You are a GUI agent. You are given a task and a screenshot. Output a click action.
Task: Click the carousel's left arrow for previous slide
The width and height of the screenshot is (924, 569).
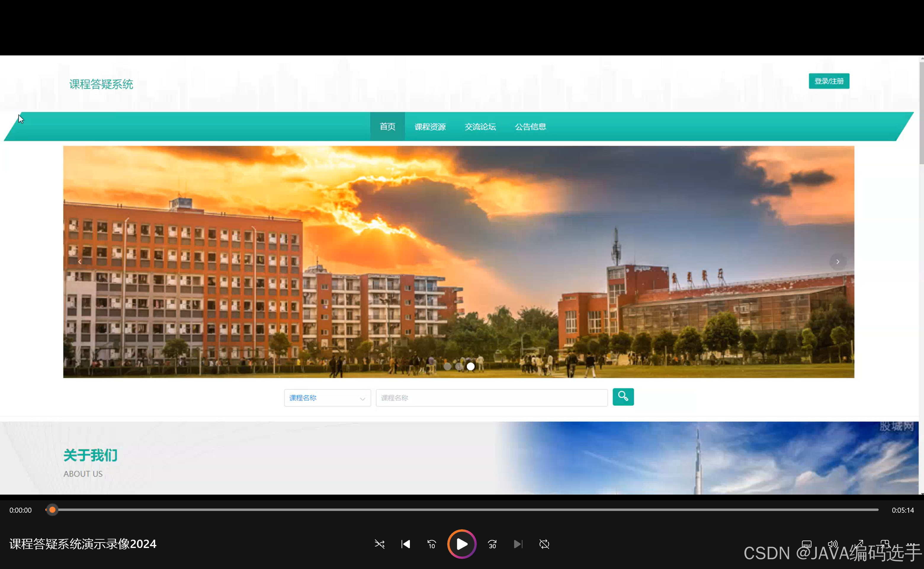click(x=80, y=262)
